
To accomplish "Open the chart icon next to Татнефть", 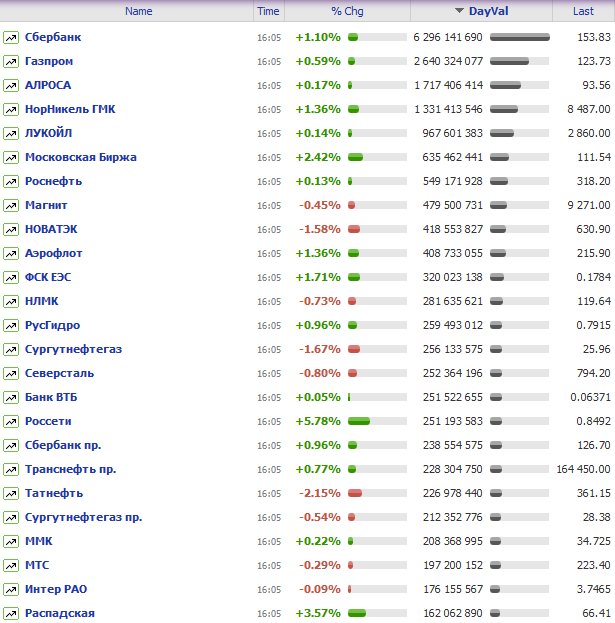I will tap(11, 493).
